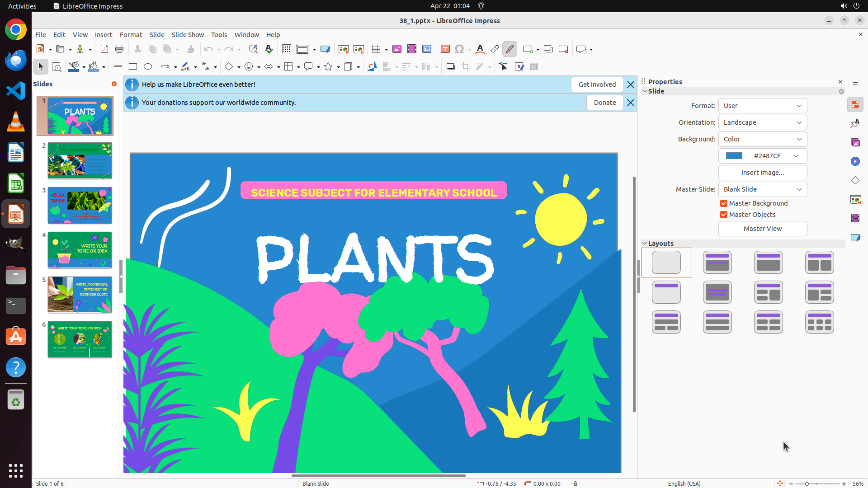
Task: Click the Master View button
Action: coord(762,229)
